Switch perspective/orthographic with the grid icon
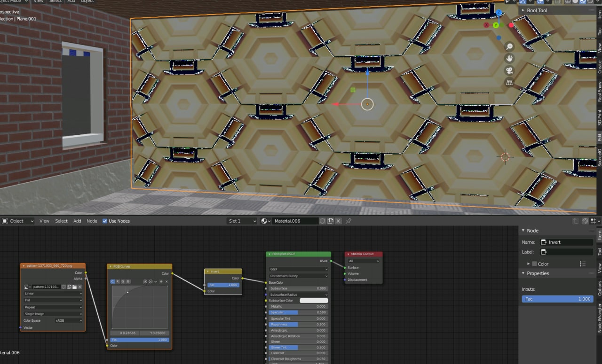The image size is (602, 364). point(509,83)
